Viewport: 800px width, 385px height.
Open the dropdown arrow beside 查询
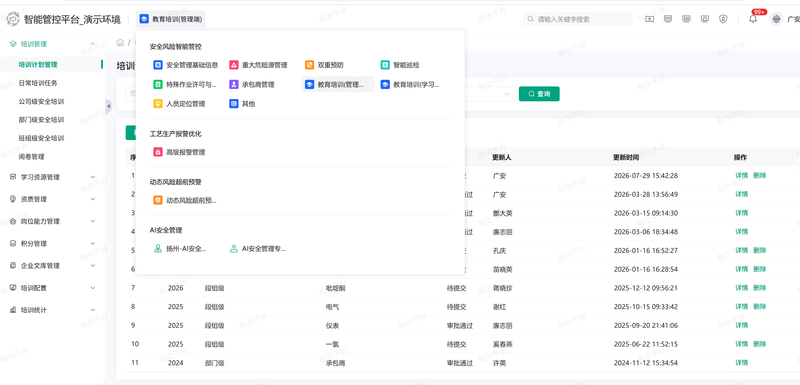tap(508, 94)
